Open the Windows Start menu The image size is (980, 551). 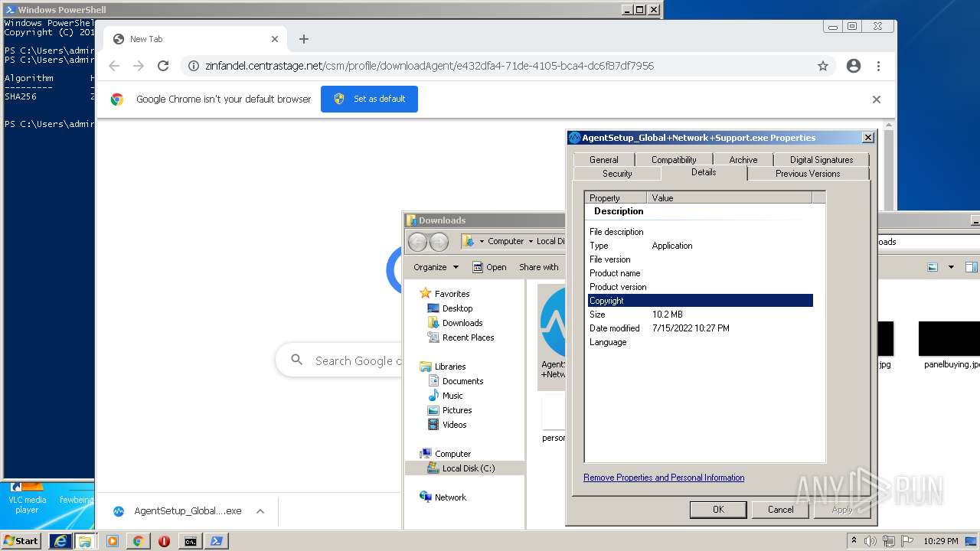[21, 540]
